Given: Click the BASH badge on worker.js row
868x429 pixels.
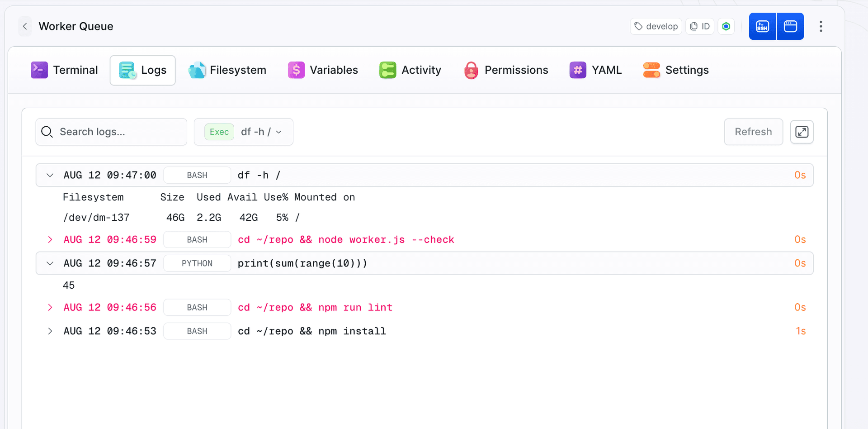Looking at the screenshot, I should coord(197,239).
